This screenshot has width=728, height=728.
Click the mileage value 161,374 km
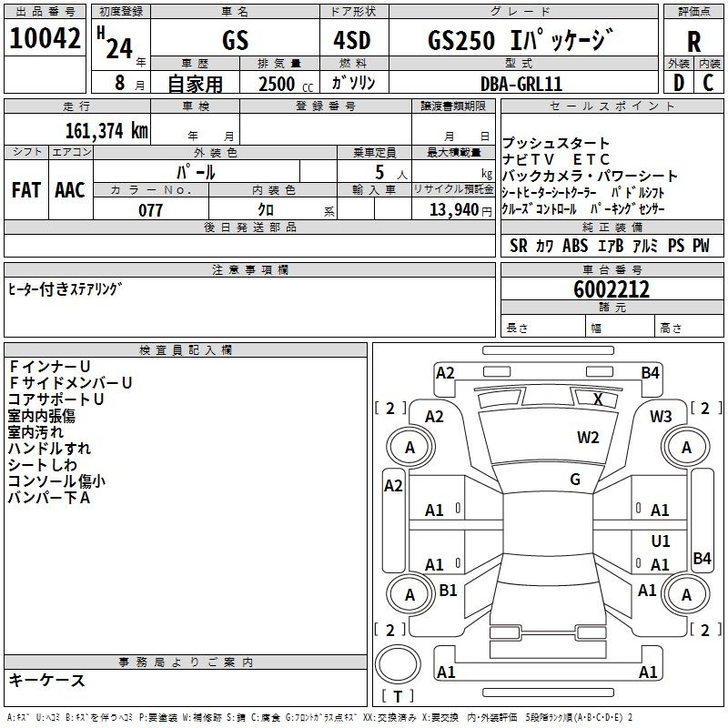click(x=106, y=130)
